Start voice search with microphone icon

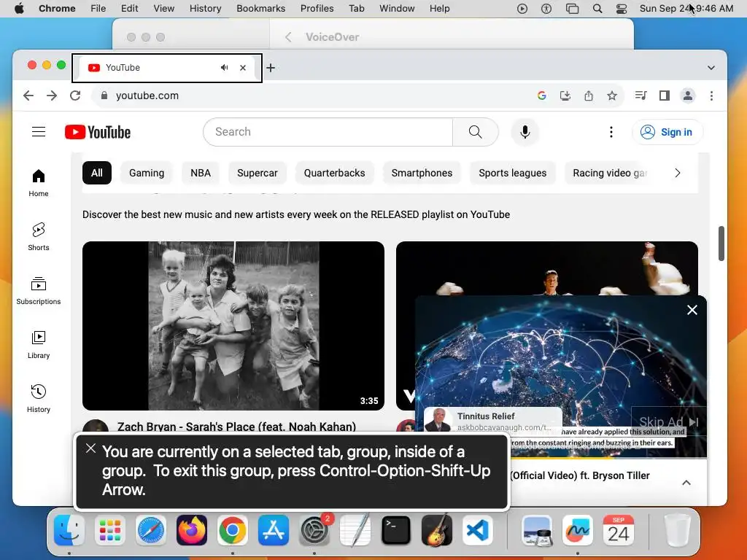point(525,132)
